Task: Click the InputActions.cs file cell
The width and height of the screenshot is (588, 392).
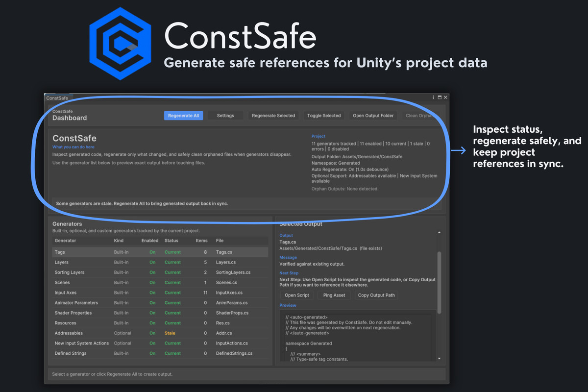Action: 232,343
